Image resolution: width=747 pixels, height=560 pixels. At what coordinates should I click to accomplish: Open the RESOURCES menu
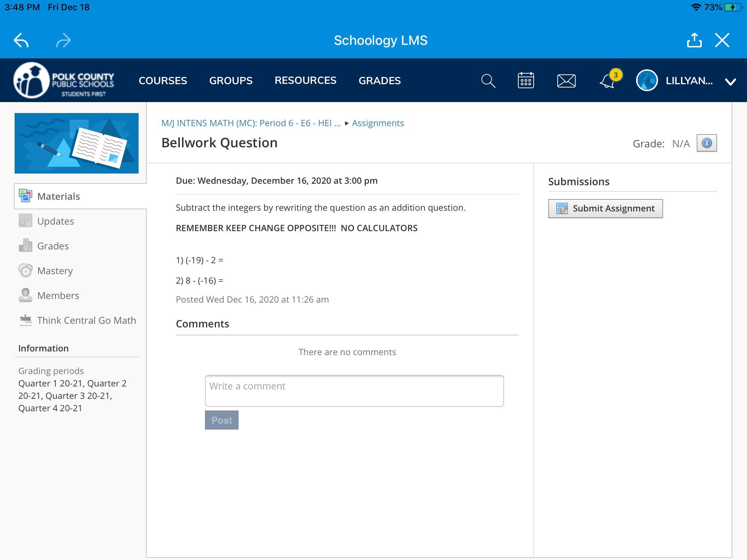305,81
